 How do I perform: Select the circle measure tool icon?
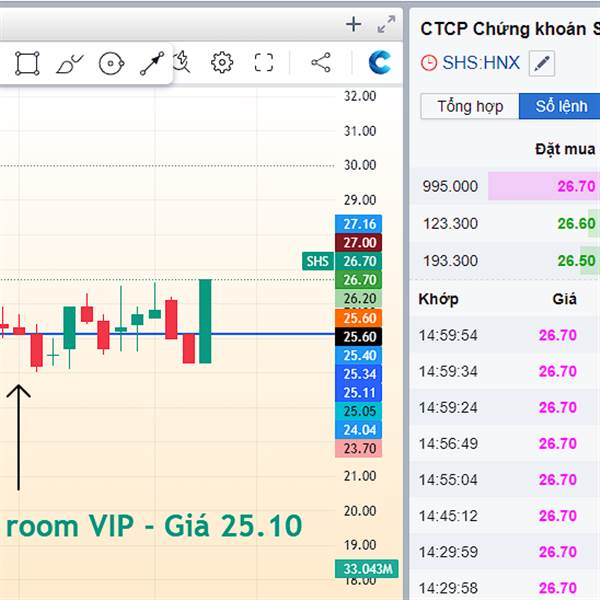coord(111,63)
